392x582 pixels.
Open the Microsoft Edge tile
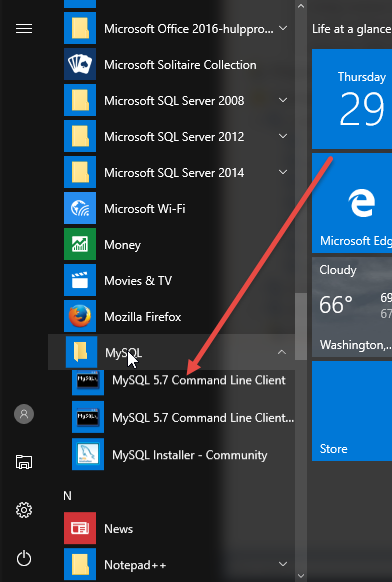coord(352,203)
